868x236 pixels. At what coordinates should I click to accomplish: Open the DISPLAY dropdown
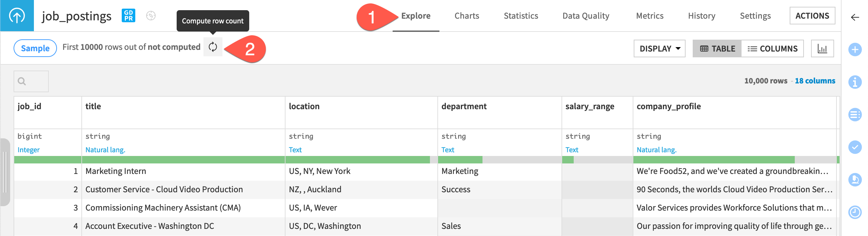pos(659,48)
